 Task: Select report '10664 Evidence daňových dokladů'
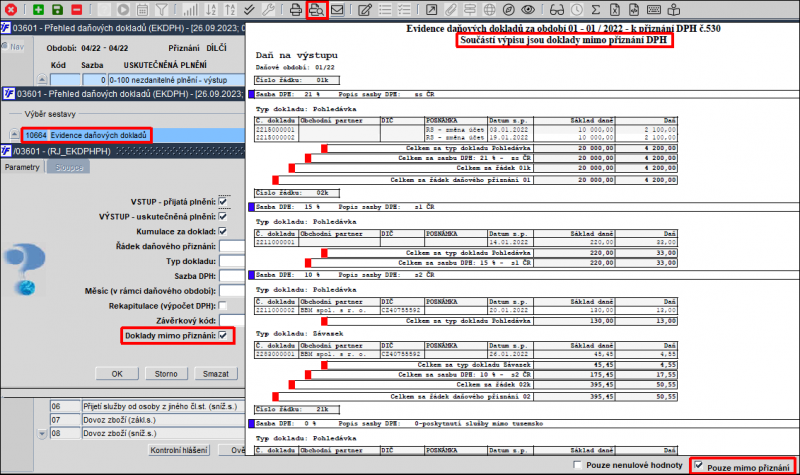click(86, 135)
